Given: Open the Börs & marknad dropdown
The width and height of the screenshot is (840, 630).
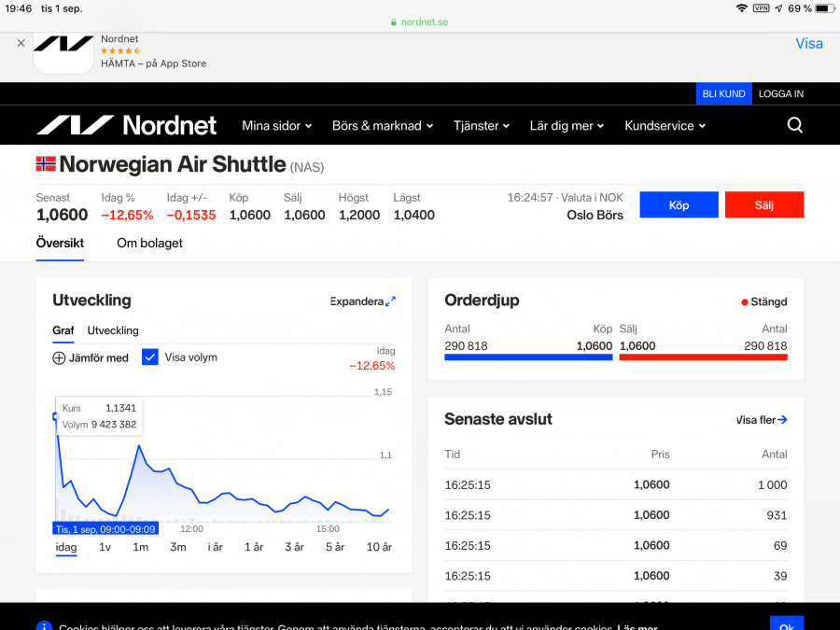Looking at the screenshot, I should coord(383,125).
